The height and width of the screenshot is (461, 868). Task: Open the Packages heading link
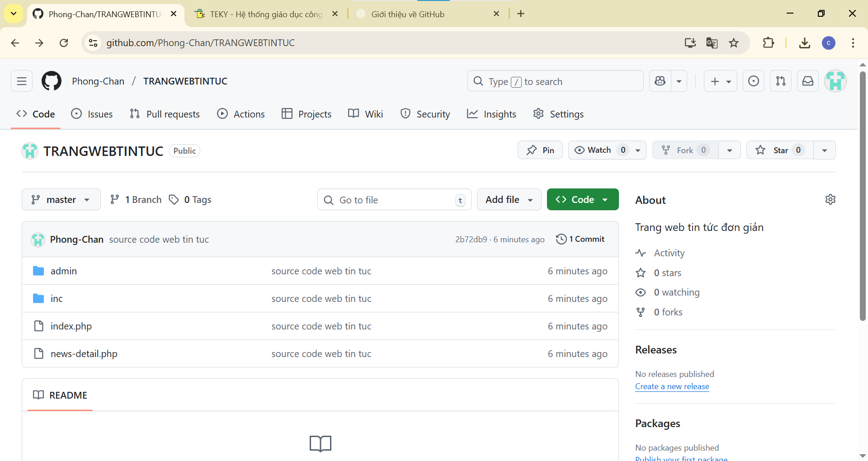(658, 423)
